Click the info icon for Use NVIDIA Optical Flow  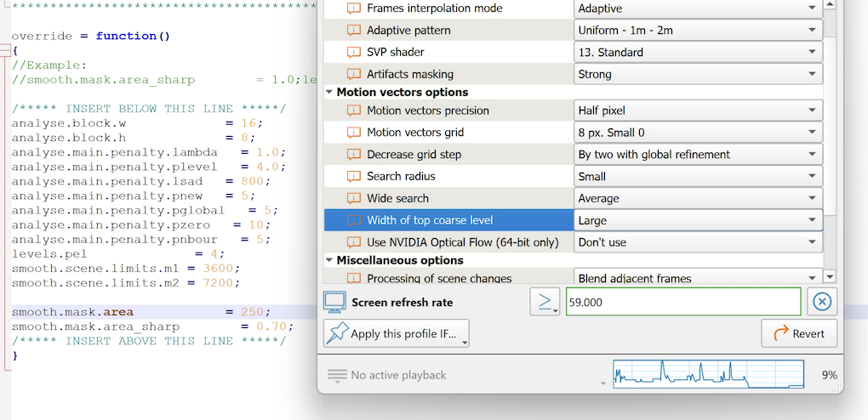[354, 242]
